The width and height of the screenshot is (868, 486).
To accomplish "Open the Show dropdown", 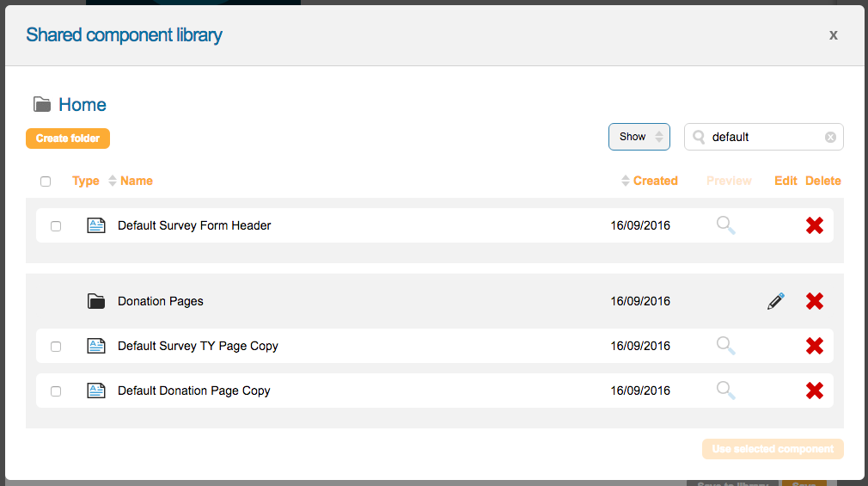I will (x=639, y=137).
